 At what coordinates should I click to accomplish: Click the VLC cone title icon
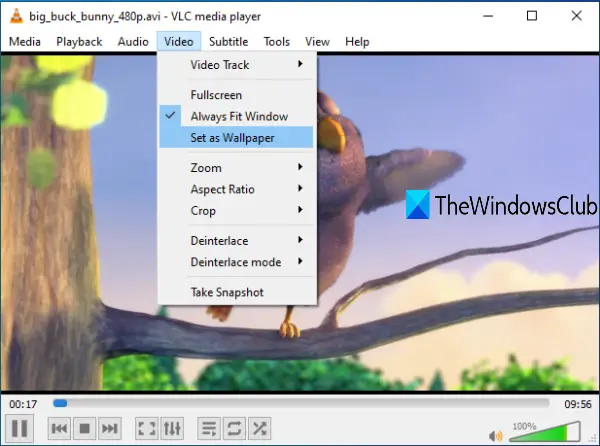(x=16, y=16)
